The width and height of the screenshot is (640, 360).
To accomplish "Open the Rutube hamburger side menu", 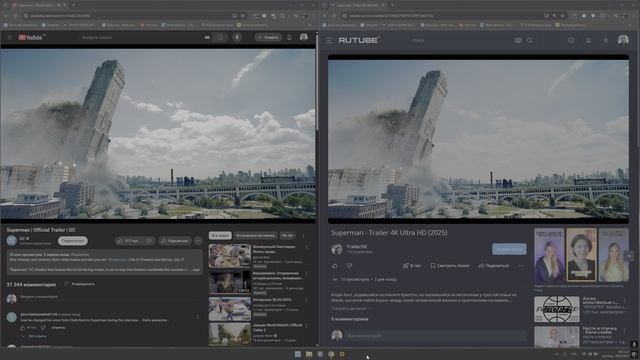I will point(329,40).
